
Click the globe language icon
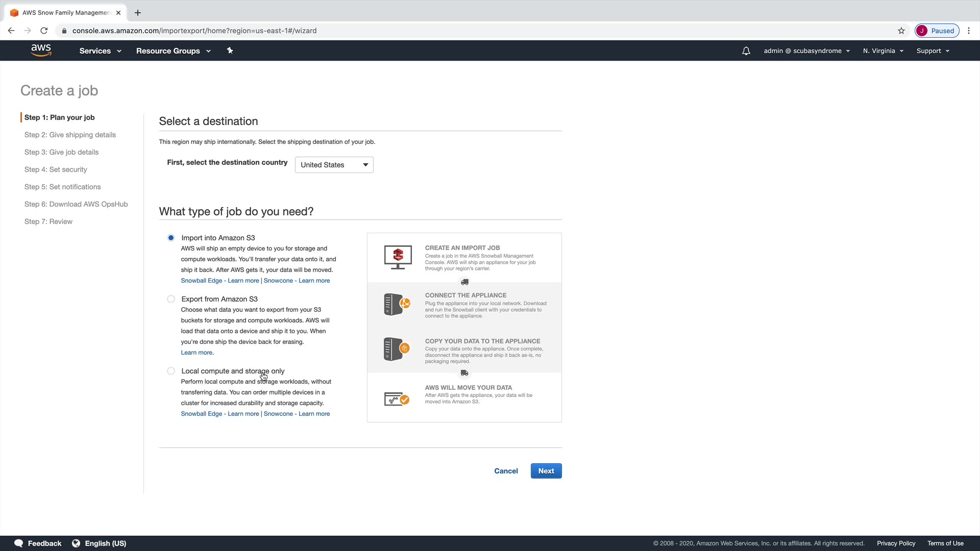[76, 543]
